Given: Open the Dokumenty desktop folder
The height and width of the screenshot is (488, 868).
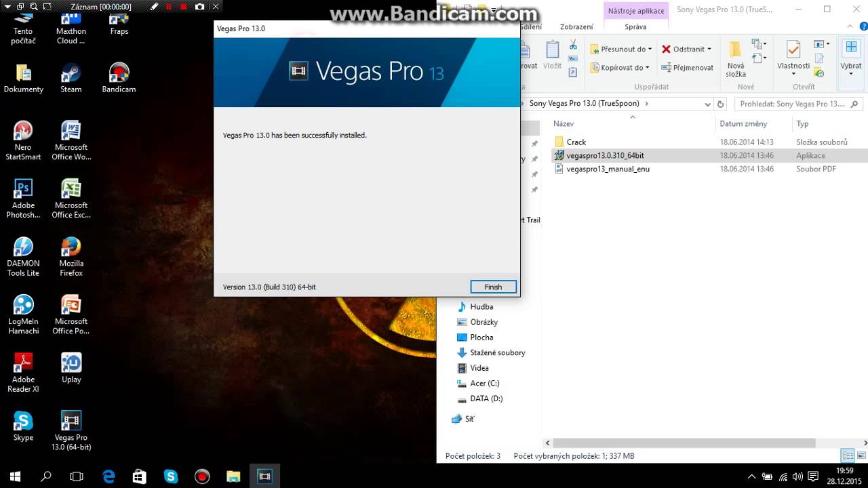Looking at the screenshot, I should click(23, 78).
